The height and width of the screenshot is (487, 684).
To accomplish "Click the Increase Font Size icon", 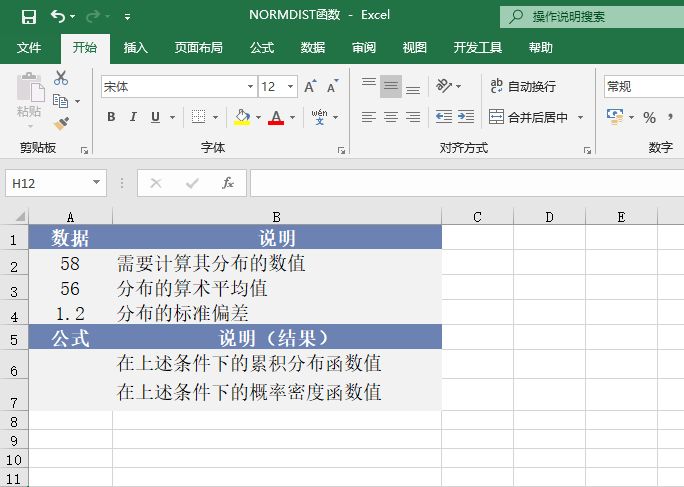I will [310, 87].
